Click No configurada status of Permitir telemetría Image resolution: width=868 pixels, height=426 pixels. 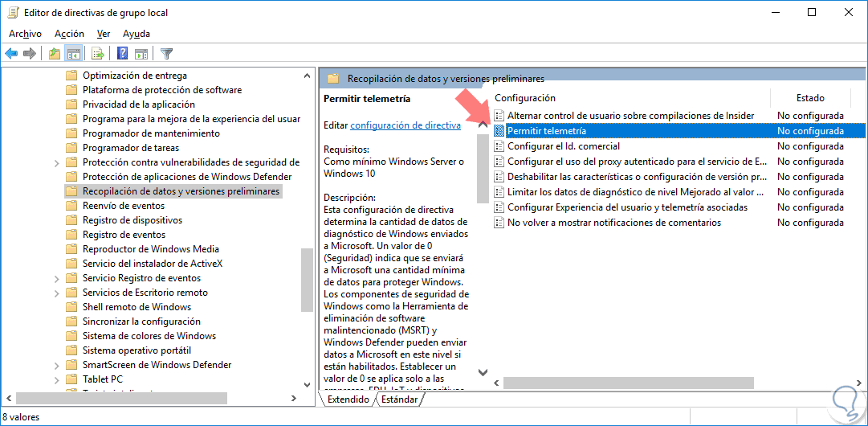[x=810, y=131]
